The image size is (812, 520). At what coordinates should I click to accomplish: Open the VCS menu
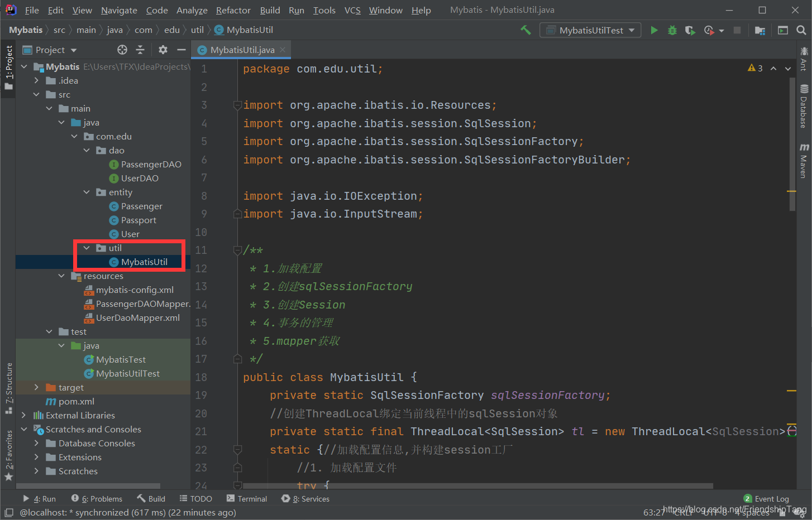point(352,10)
